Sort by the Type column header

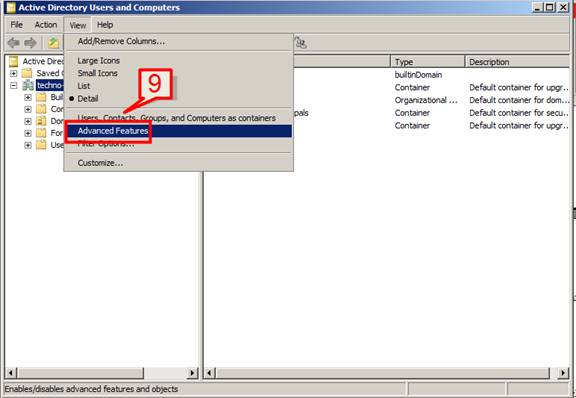[x=428, y=62]
